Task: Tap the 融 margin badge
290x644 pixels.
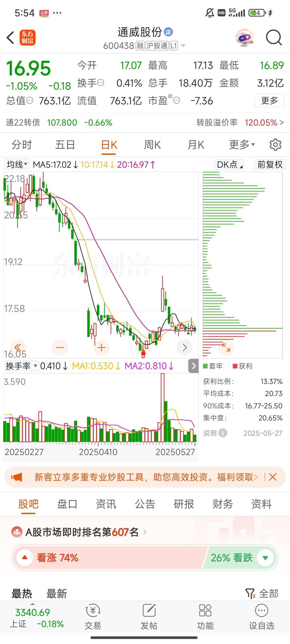Action: click(140, 46)
